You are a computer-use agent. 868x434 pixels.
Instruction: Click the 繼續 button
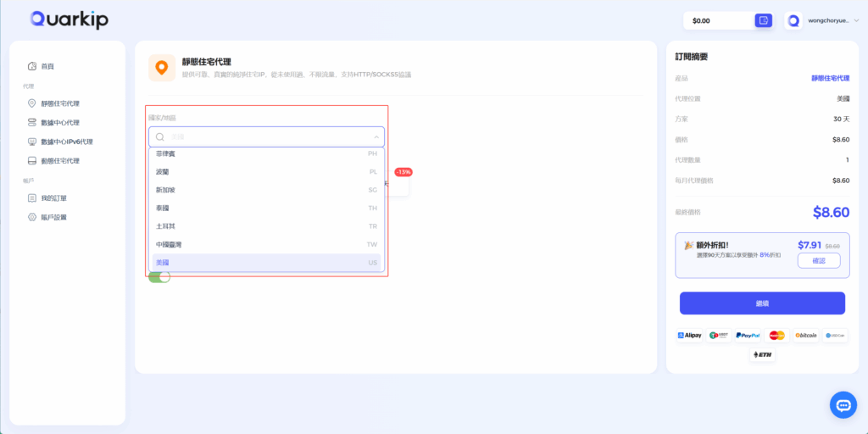762,303
